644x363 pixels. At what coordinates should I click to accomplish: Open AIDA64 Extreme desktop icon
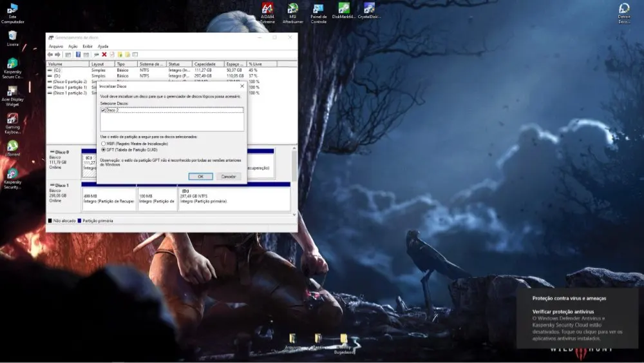pos(267,13)
